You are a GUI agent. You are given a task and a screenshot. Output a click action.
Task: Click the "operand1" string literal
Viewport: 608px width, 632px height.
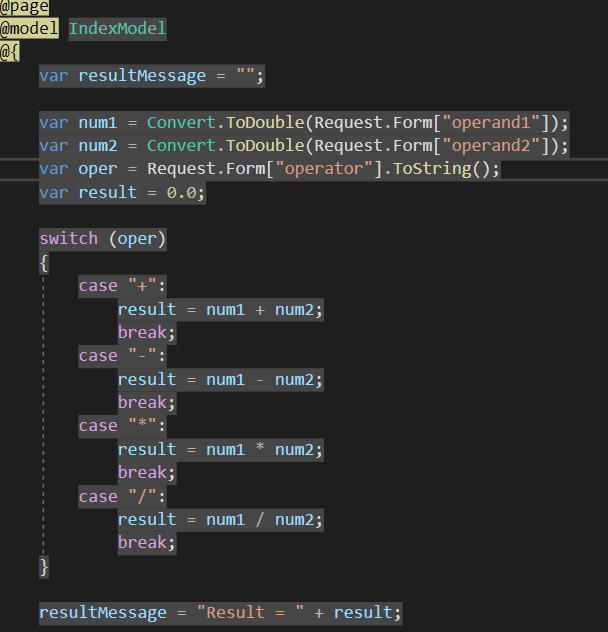click(491, 123)
